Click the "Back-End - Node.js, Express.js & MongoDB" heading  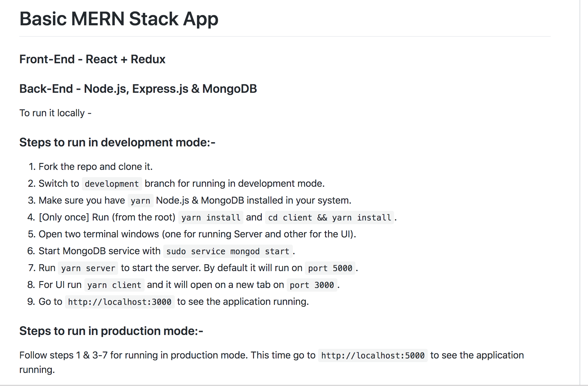(138, 89)
